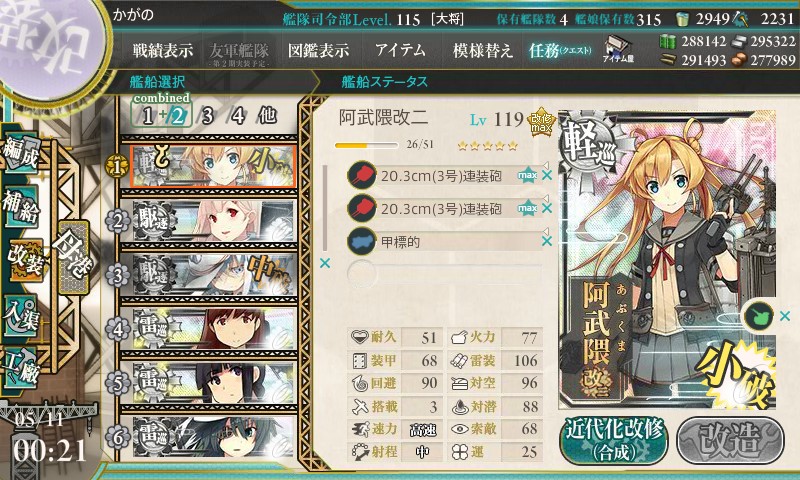Image resolution: width=800 pixels, height=480 pixels.
Task: Remove first 20.3cm(3号)連装砲 with X icon
Action: click(x=547, y=175)
